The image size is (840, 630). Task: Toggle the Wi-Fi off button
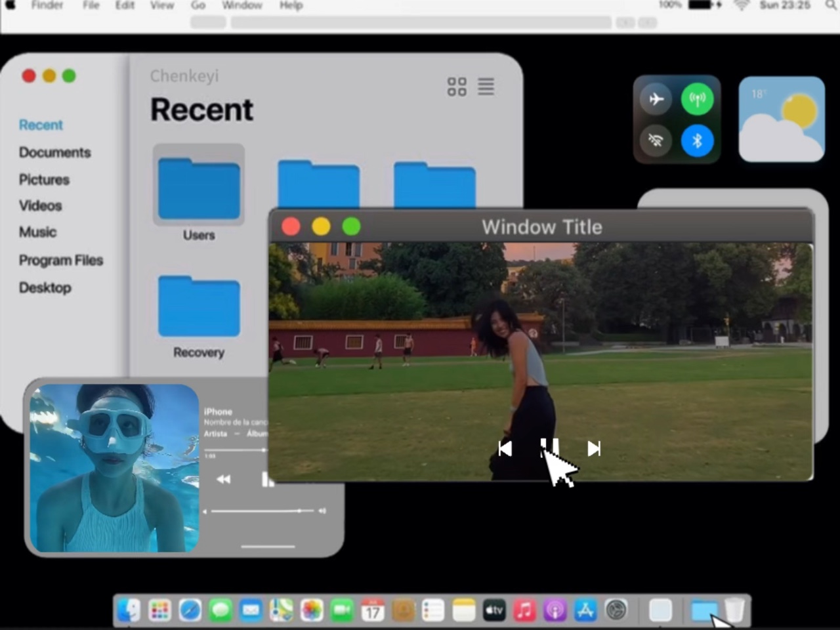coord(656,140)
